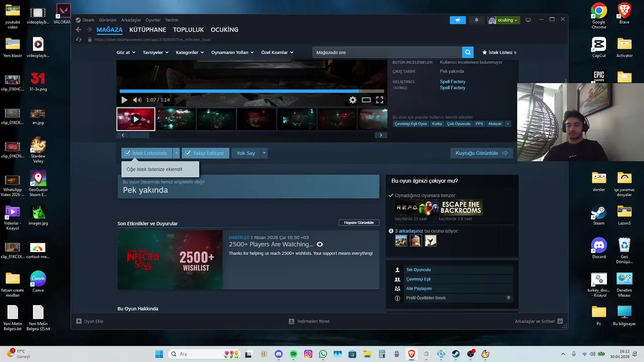Switch to the MAĞAZA tab
This screenshot has width=644, height=362.
coord(110,30)
